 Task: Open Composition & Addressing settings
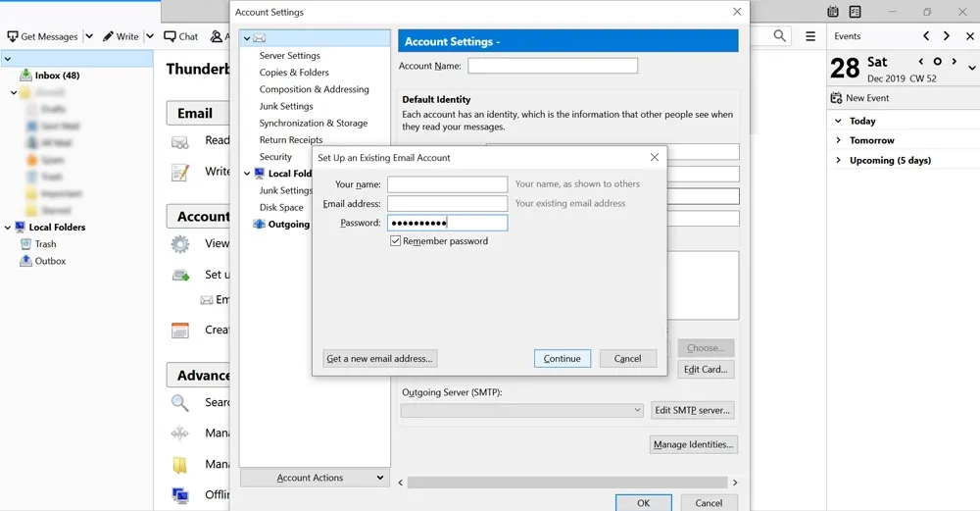pyautogui.click(x=314, y=89)
